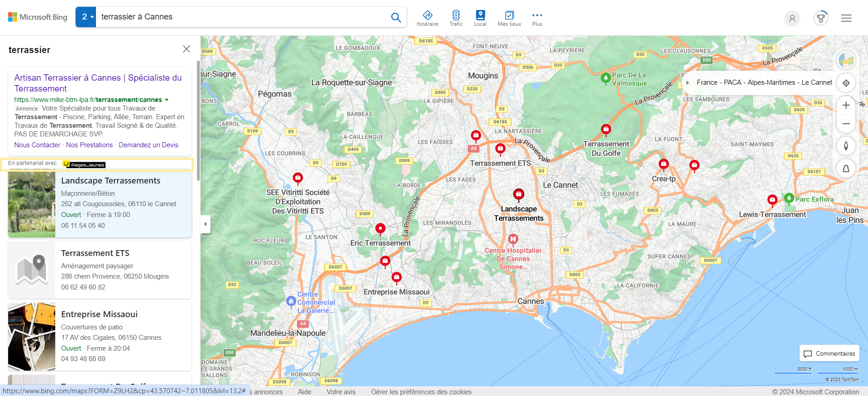This screenshot has height=396, width=868.
Task: Click the magnifying glass search icon
Action: 396,17
